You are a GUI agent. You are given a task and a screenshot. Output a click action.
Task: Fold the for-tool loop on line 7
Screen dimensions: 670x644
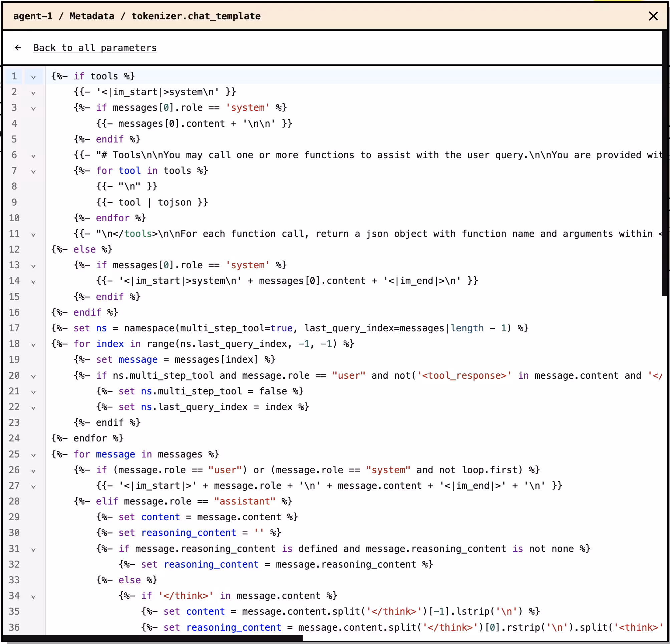click(x=33, y=172)
